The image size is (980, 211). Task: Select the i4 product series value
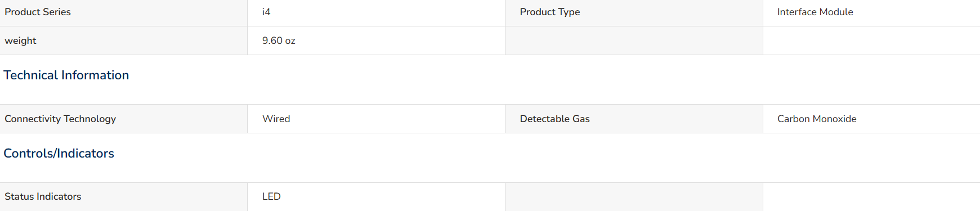[x=266, y=12]
